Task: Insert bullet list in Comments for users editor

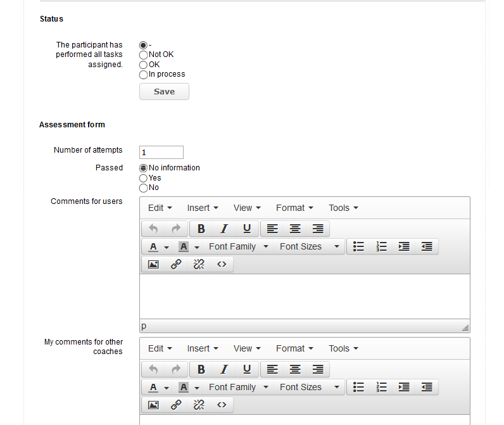Action: (358, 246)
